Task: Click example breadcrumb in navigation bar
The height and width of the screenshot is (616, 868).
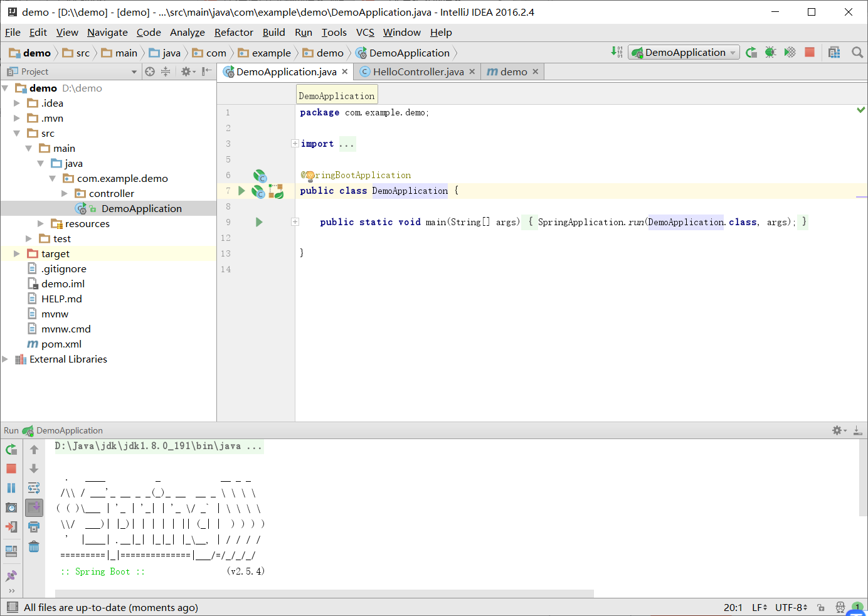Action: 264,53
